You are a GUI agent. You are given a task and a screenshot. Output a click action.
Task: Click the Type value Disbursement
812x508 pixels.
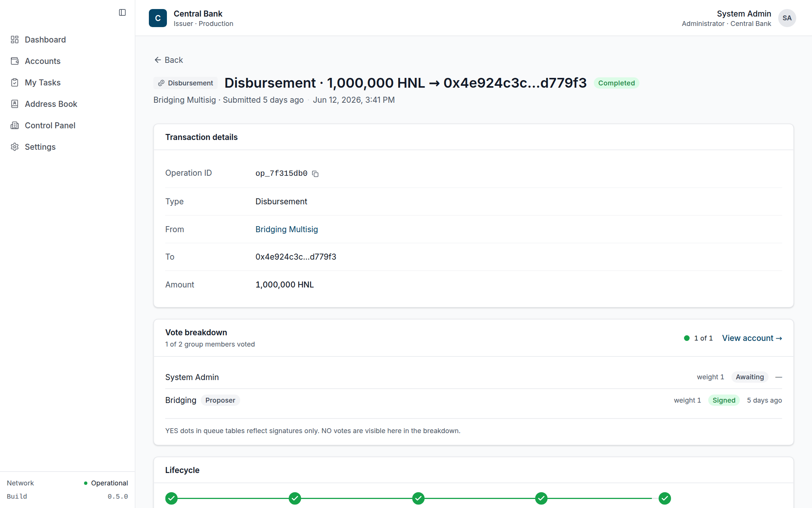281,201
